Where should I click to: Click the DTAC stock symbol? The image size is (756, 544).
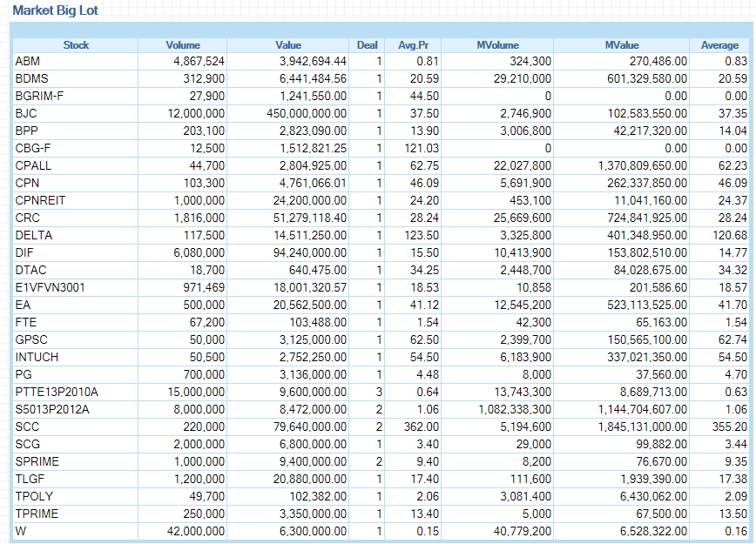point(30,270)
